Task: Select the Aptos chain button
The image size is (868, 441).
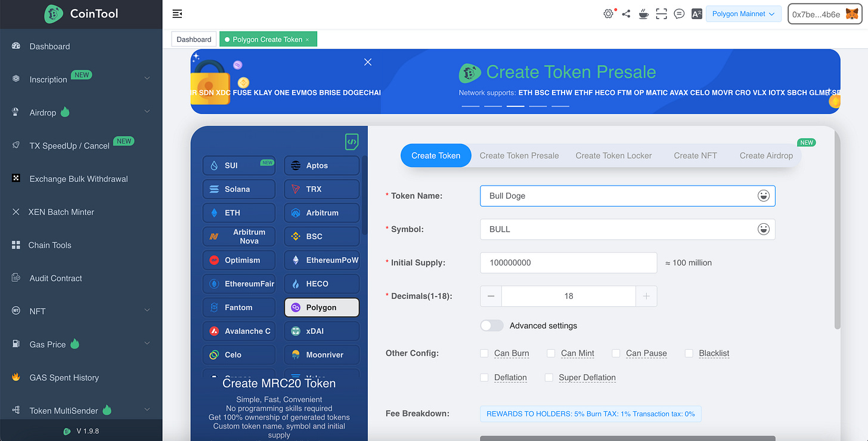Action: tap(322, 165)
